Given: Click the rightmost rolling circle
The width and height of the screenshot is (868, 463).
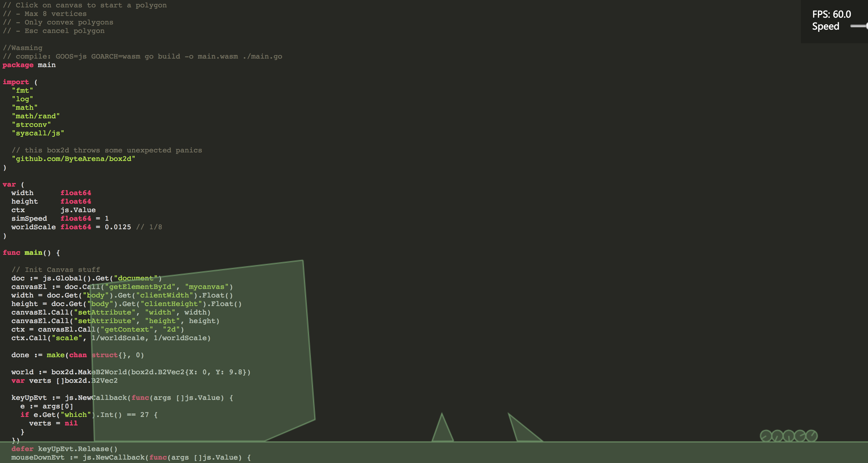Looking at the screenshot, I should (811, 435).
